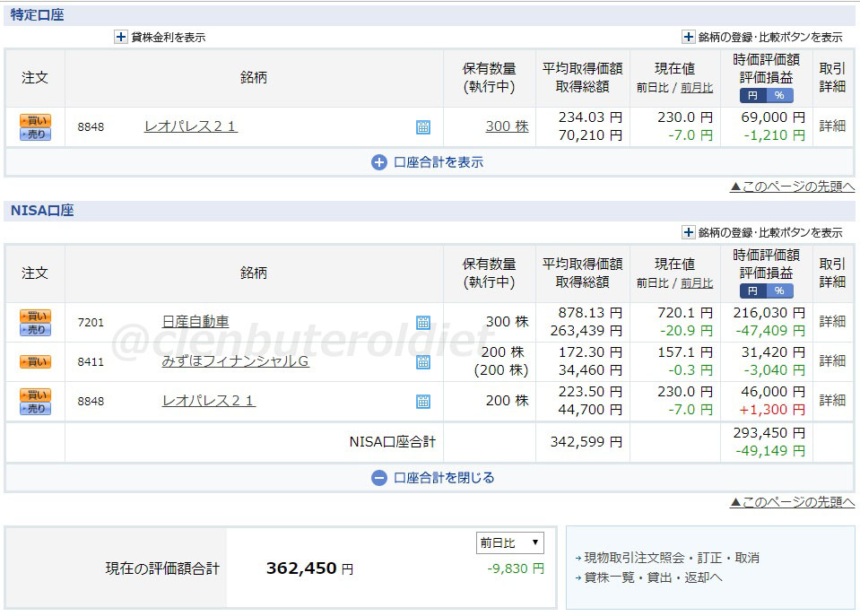The height and width of the screenshot is (616, 860).
Task: Expand 銘柄の登録・比較ボタンを表示 in NISA口座
Action: coord(762,232)
